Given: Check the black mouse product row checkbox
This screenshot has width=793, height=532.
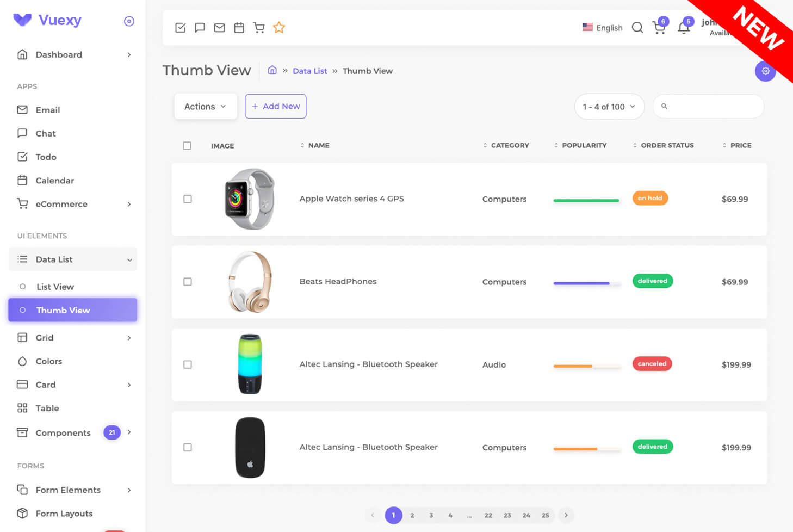Looking at the screenshot, I should click(188, 447).
